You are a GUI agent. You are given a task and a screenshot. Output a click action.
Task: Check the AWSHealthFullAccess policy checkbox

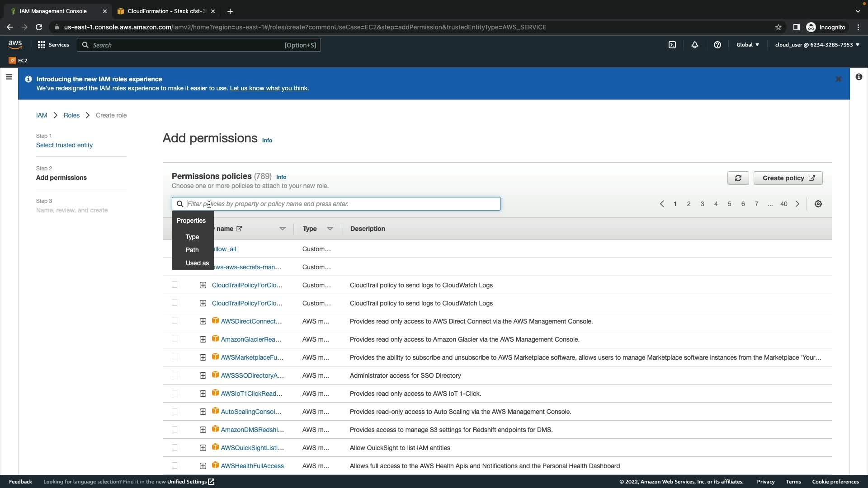[175, 465]
